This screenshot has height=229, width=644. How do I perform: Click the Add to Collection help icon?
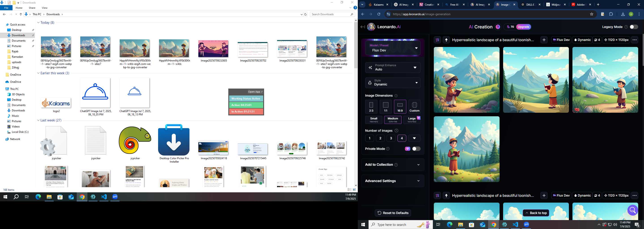(396, 165)
